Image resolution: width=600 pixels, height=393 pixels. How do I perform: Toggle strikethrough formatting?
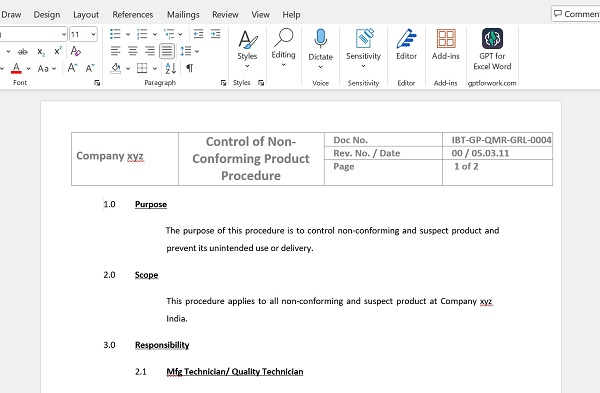[x=23, y=51]
